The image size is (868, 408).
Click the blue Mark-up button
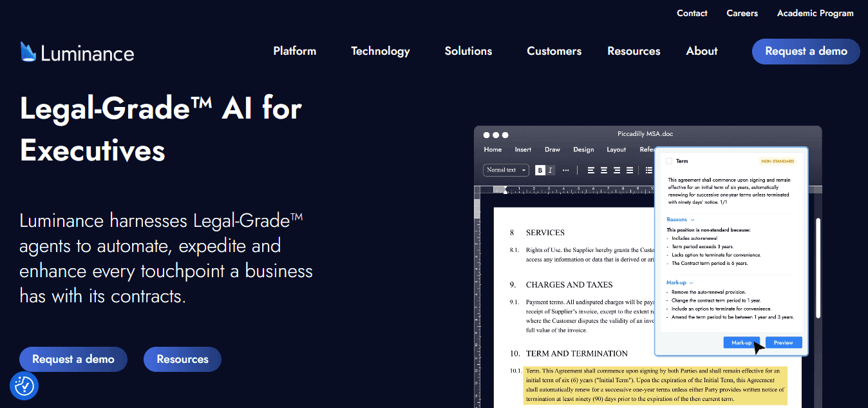741,342
